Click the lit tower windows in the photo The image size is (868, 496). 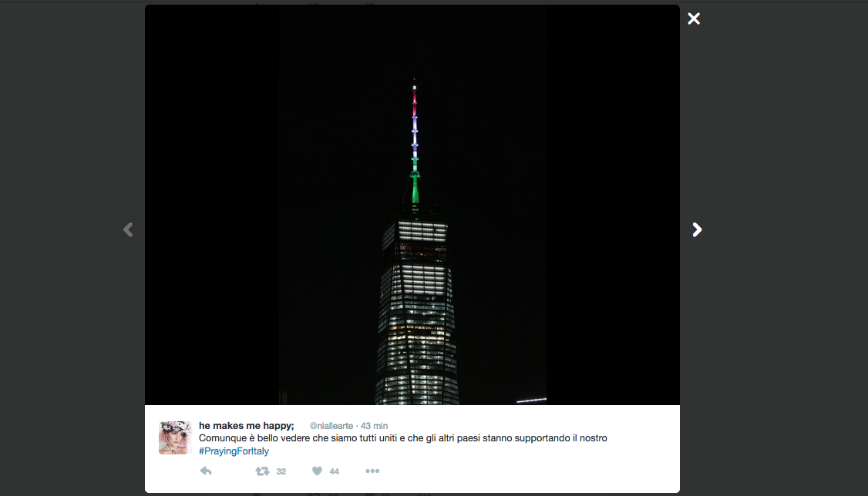[417, 313]
